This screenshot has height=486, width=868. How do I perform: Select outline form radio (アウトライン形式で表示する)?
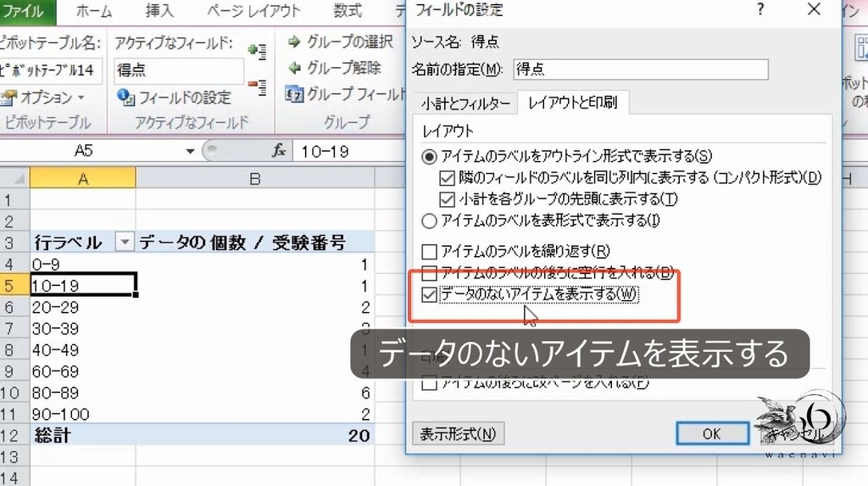429,157
